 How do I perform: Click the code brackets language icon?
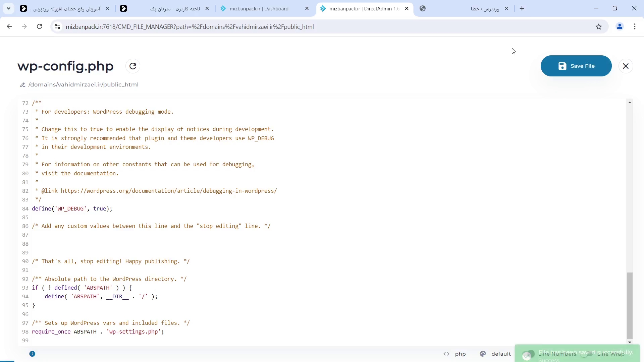point(446,354)
